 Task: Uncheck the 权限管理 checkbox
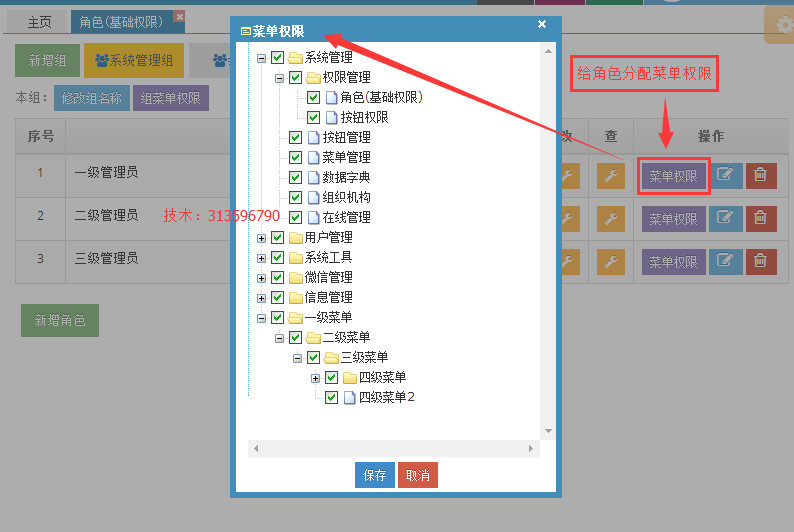pyautogui.click(x=296, y=77)
